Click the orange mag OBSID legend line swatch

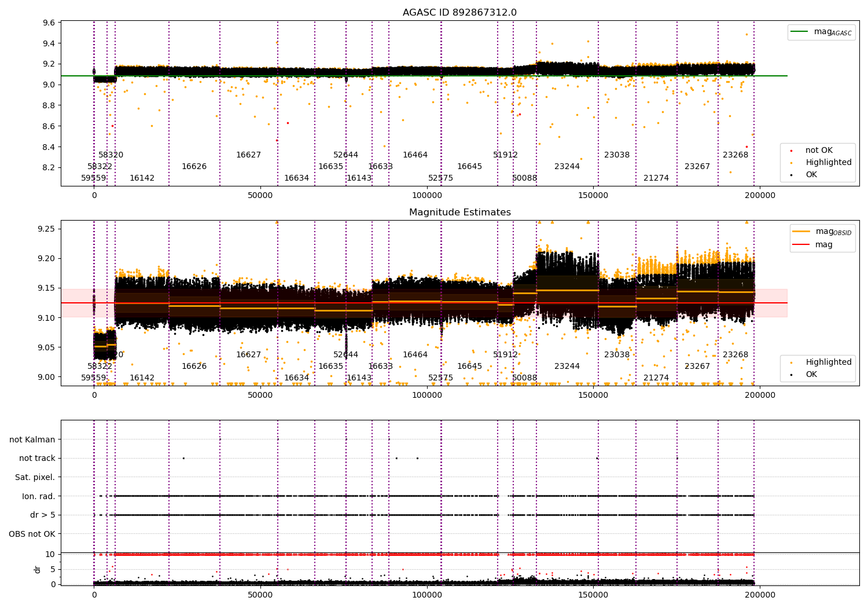(801, 232)
